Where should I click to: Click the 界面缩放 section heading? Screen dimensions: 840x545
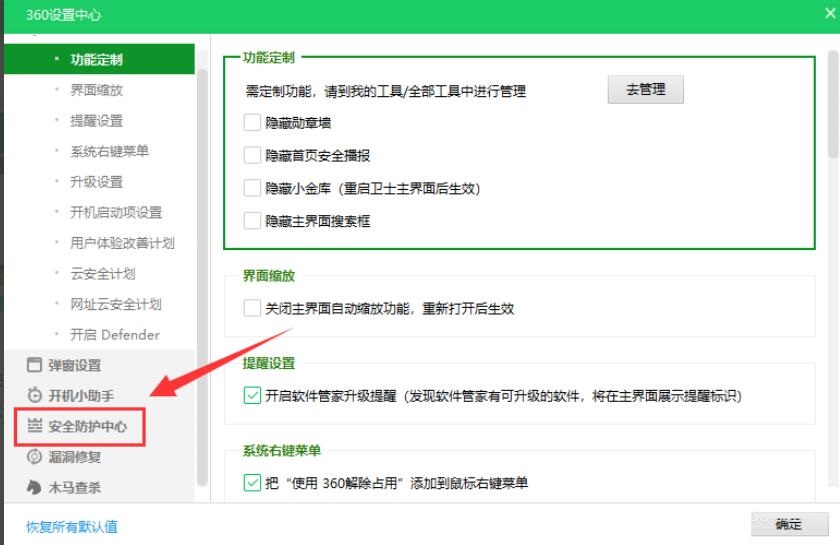click(268, 275)
